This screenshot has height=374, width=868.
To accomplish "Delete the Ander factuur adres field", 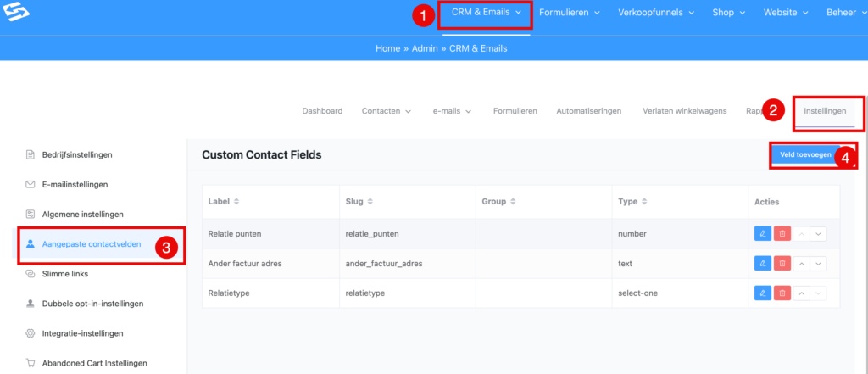I will pyautogui.click(x=782, y=264).
